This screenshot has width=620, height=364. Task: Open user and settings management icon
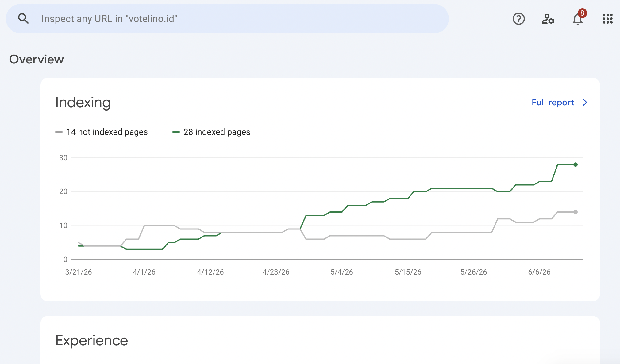pyautogui.click(x=548, y=19)
